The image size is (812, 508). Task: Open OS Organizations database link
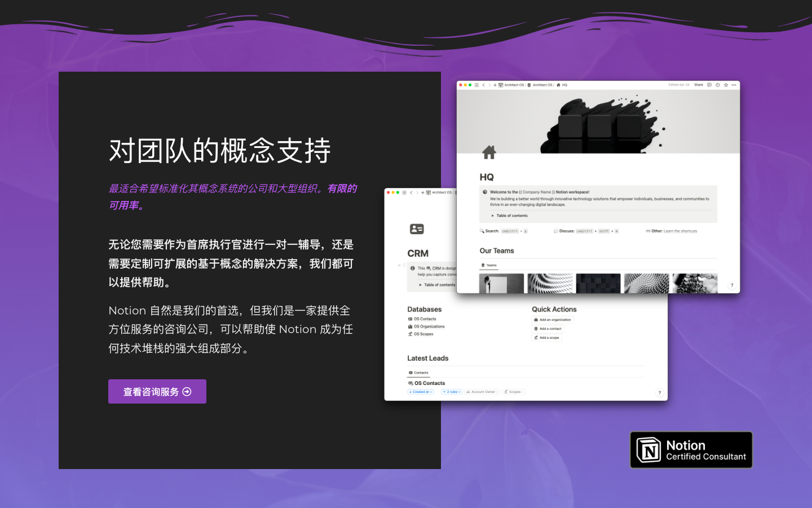pyautogui.click(x=426, y=326)
